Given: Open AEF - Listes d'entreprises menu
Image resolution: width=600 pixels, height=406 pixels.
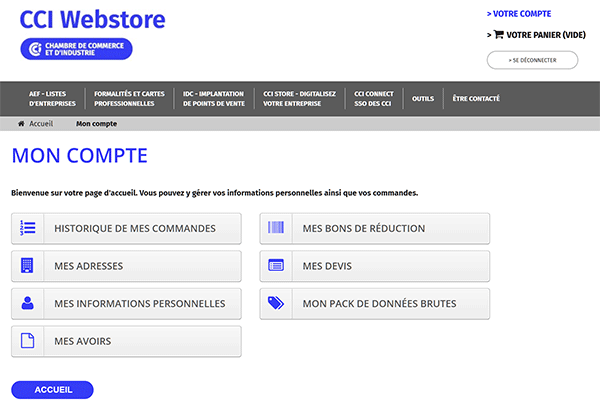Looking at the screenshot, I should click(52, 99).
